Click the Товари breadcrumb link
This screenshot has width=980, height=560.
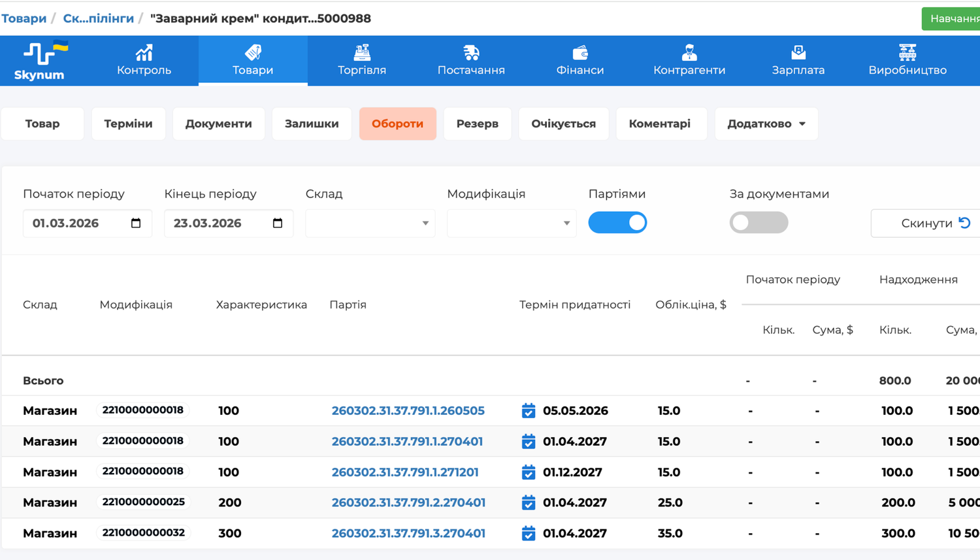24,18
